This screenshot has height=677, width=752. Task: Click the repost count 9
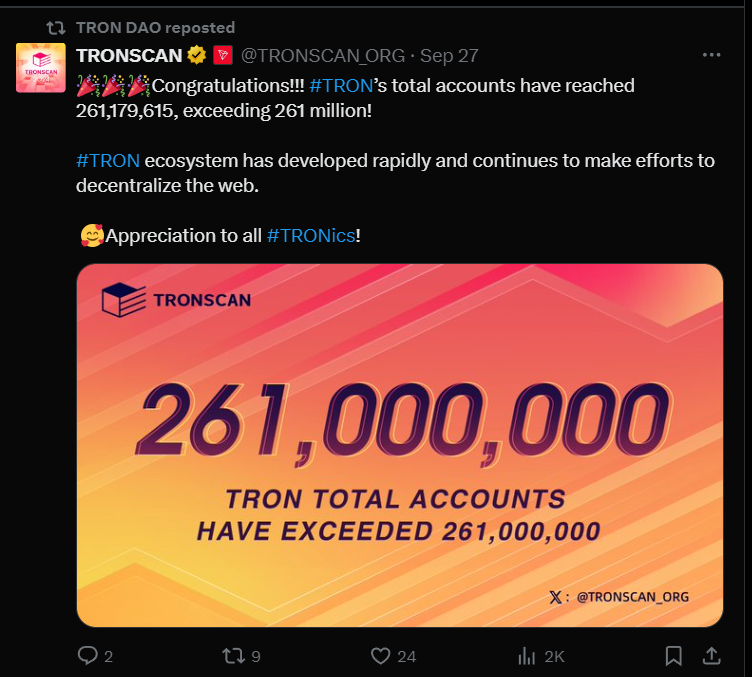(256, 656)
